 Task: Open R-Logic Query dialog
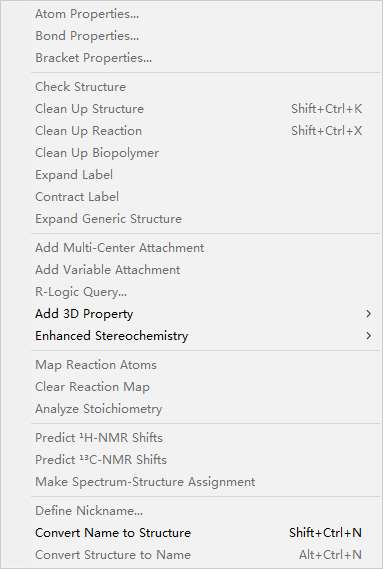pyautogui.click(x=205, y=292)
